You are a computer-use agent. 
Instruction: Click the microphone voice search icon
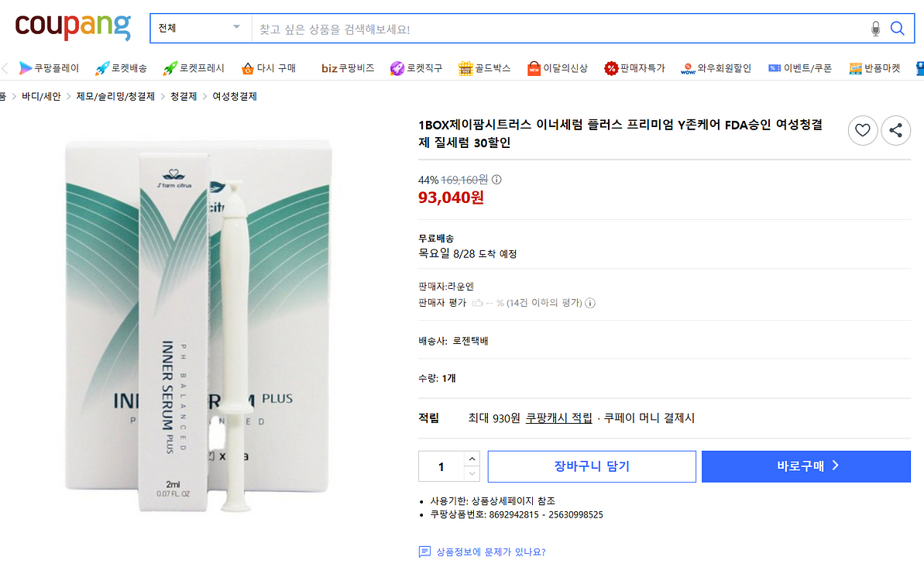coord(875,29)
